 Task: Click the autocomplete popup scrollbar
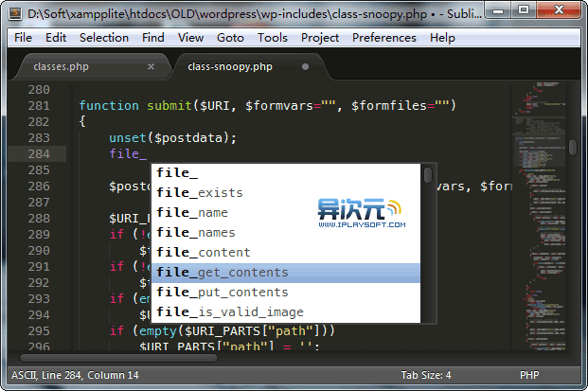(428, 176)
